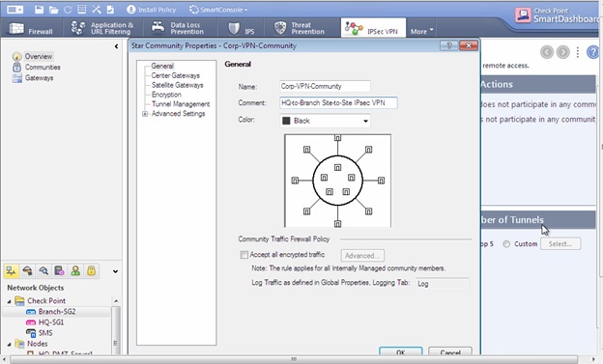Open VPN Communities lock icon in tree toolbar

[91, 271]
